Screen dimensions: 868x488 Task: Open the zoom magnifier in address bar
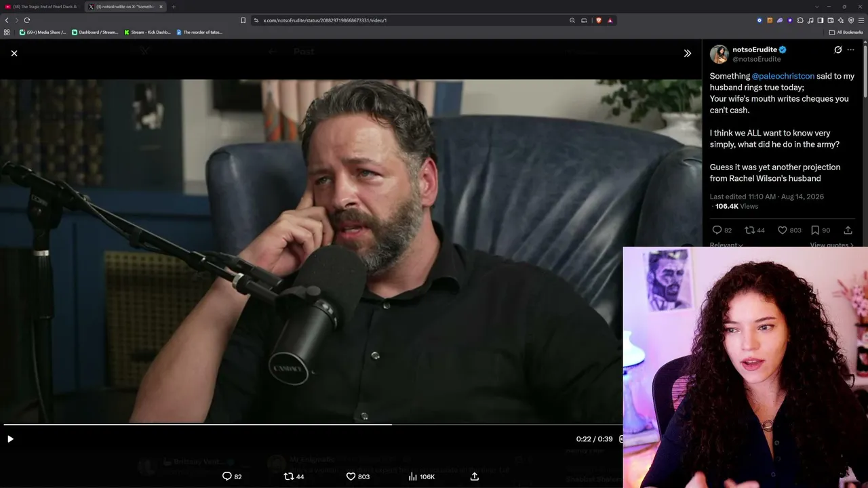572,20
